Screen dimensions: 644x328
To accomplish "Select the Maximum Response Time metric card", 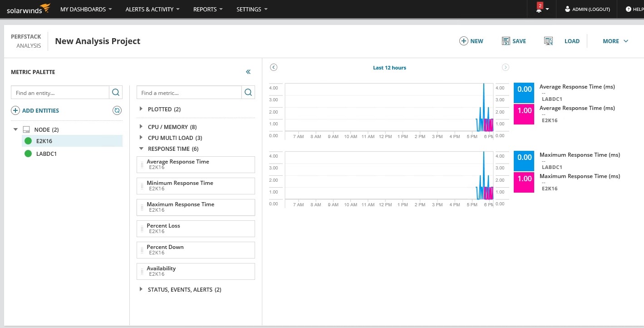I will pyautogui.click(x=196, y=207).
